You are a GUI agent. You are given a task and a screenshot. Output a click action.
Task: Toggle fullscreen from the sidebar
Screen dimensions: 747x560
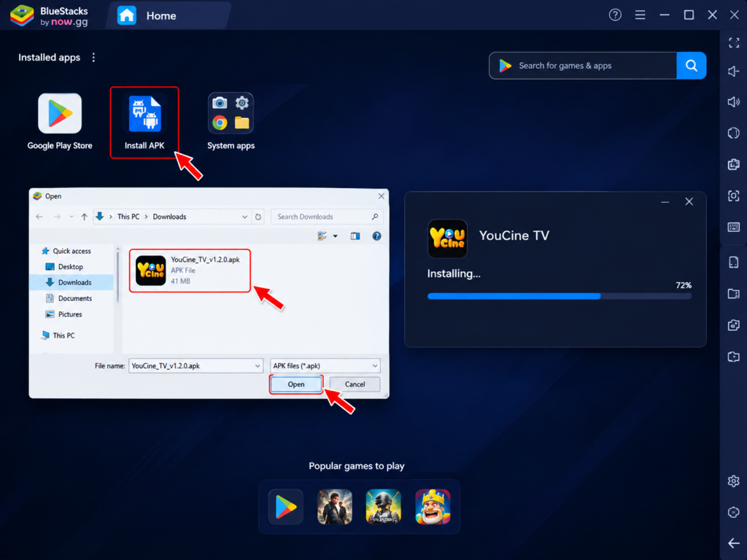click(x=734, y=42)
